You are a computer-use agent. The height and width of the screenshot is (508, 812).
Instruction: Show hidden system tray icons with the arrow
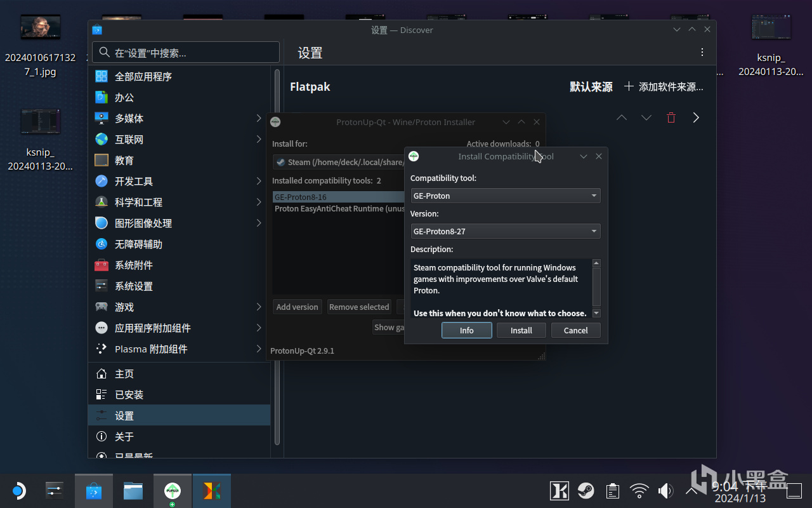point(691,491)
